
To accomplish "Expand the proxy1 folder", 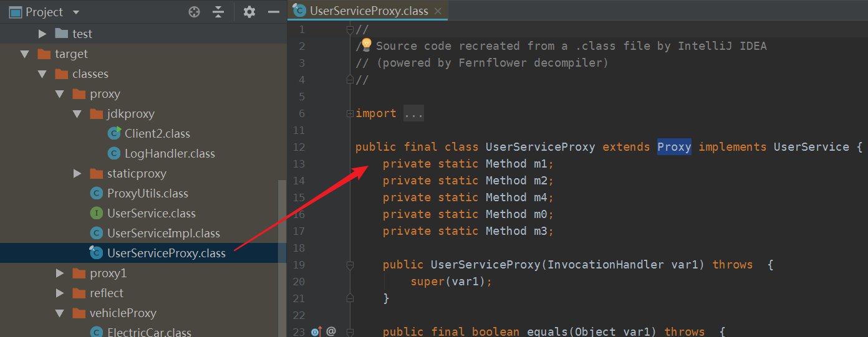I will click(60, 273).
